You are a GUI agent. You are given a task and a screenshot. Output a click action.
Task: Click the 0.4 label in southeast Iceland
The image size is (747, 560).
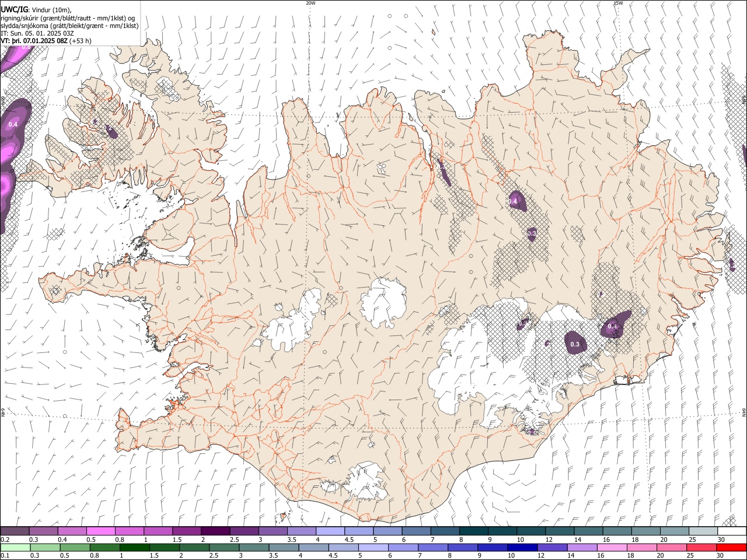612,326
